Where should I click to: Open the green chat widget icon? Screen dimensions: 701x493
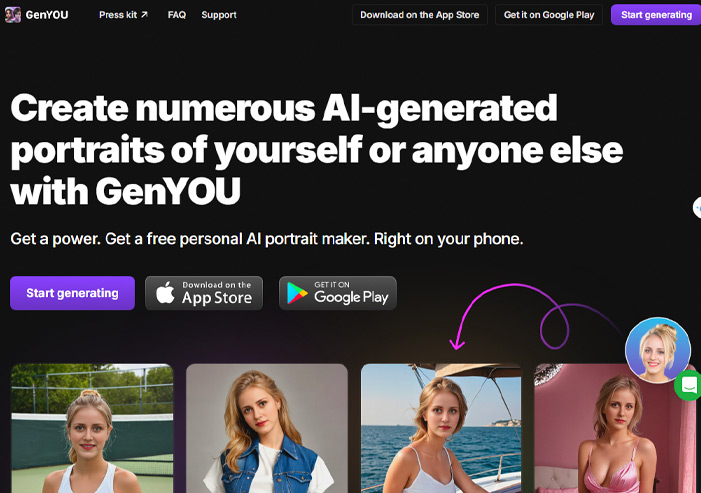point(688,385)
